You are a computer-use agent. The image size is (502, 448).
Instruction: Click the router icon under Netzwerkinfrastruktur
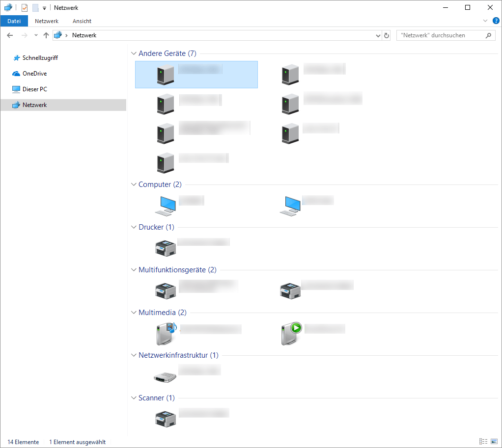click(165, 376)
